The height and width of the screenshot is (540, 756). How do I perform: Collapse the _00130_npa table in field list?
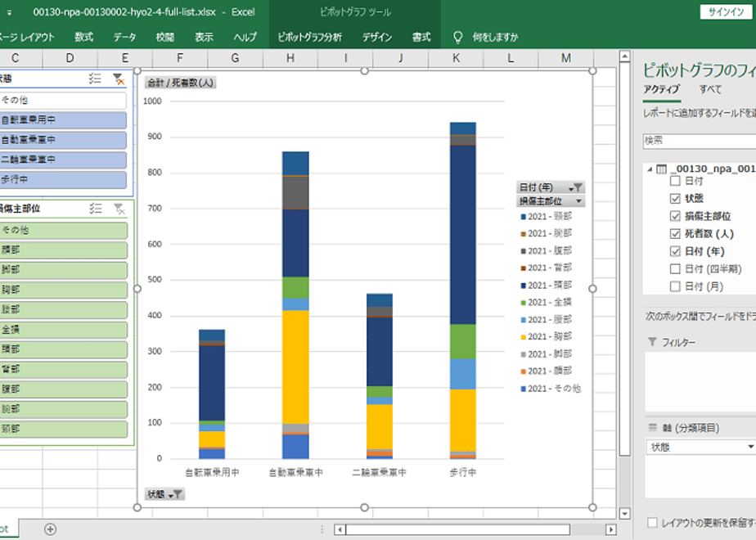tap(650, 169)
